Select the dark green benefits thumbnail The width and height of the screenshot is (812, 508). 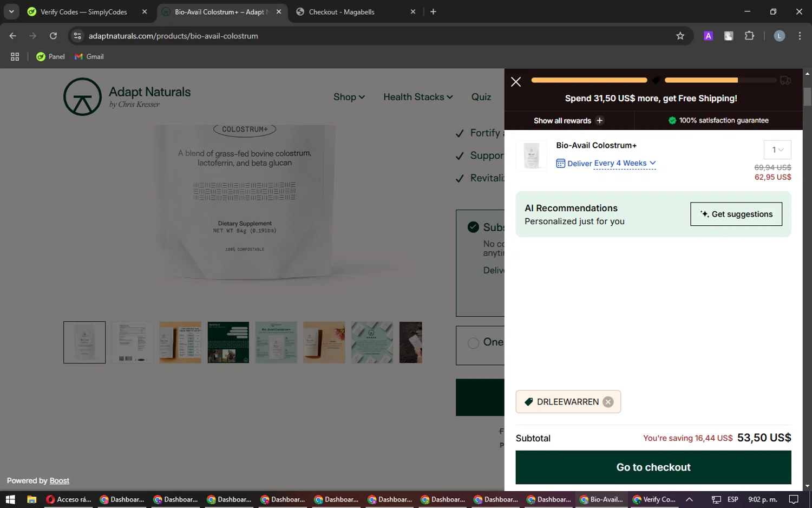click(228, 342)
